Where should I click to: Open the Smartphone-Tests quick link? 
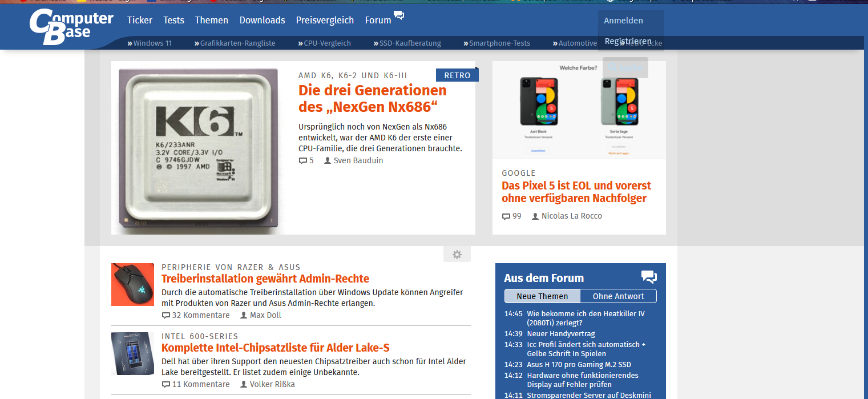click(496, 43)
